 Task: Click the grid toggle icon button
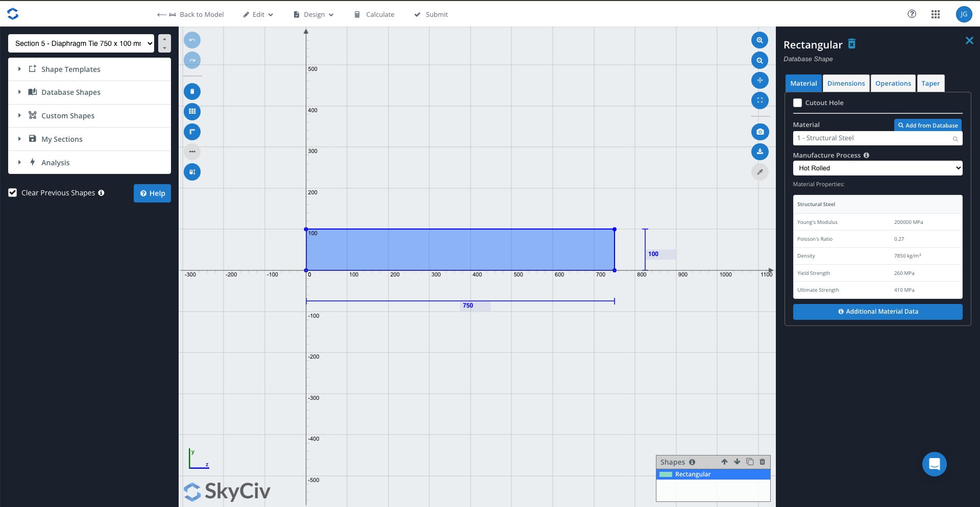tap(192, 112)
